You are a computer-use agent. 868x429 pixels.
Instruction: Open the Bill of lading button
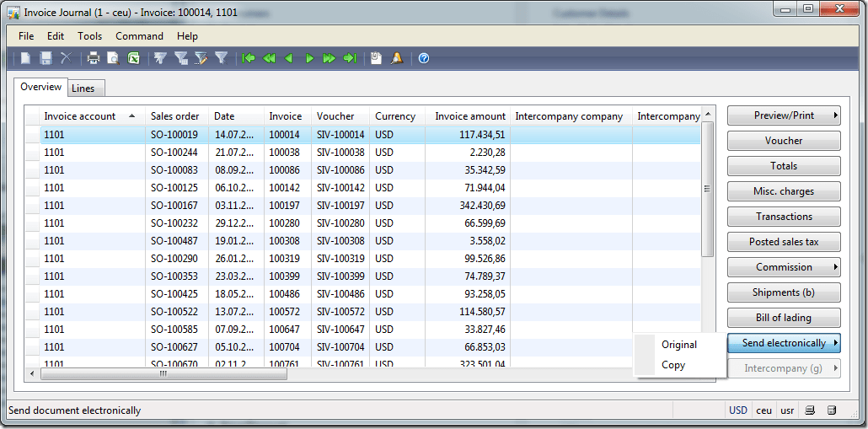[x=784, y=318]
